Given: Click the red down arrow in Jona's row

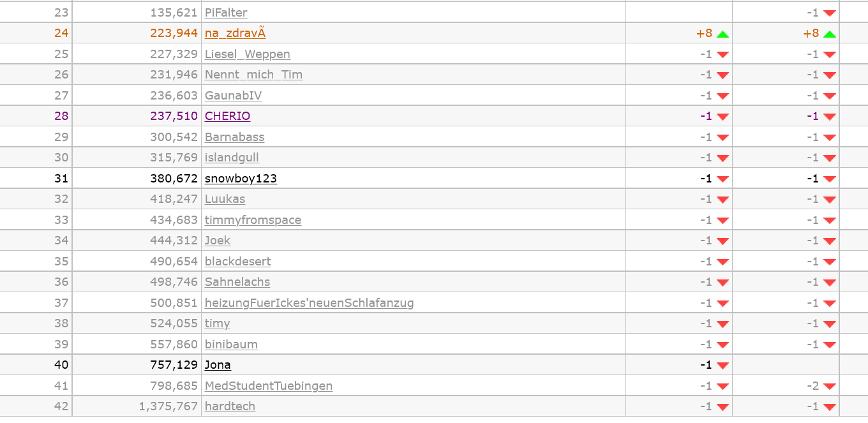Looking at the screenshot, I should tap(722, 366).
